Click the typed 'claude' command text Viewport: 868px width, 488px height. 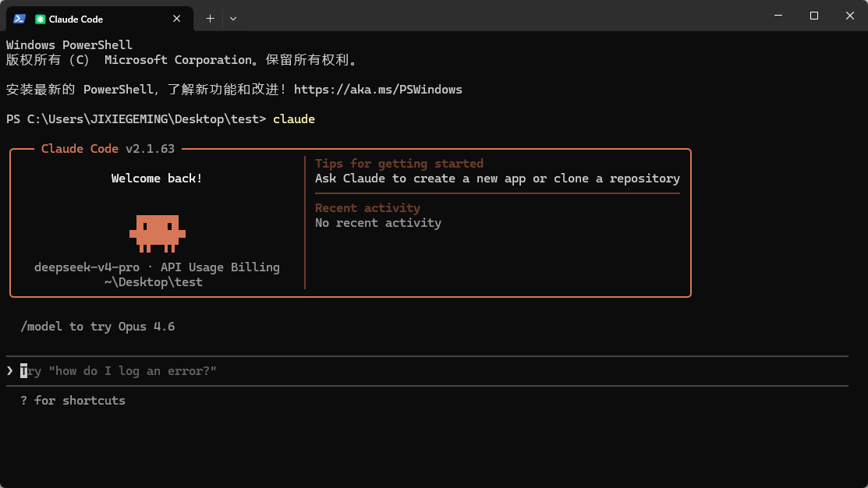click(294, 119)
